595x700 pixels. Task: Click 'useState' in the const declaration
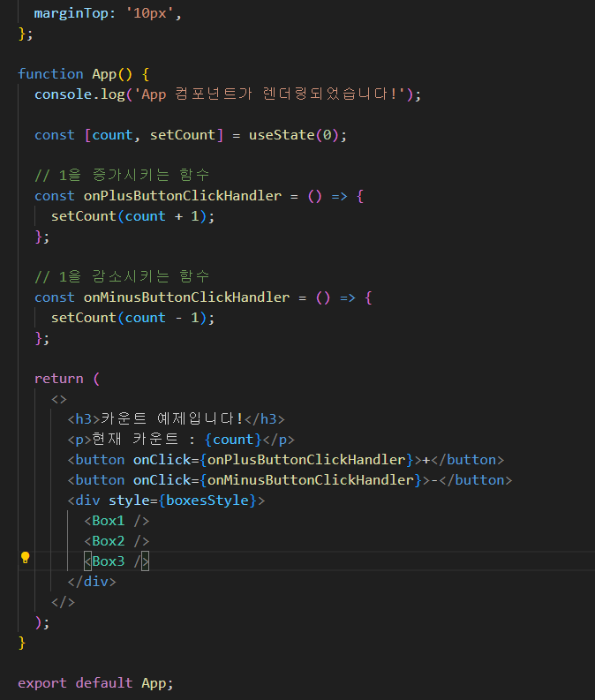(x=282, y=135)
